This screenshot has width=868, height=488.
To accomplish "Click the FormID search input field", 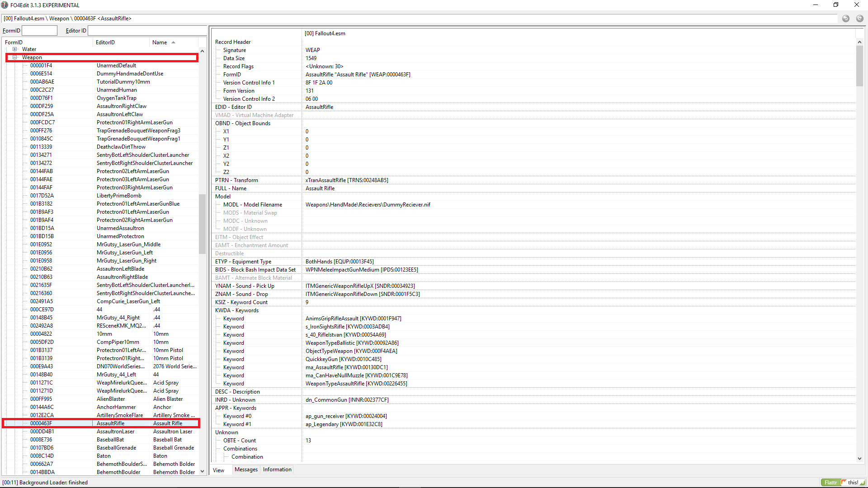I will (40, 31).
